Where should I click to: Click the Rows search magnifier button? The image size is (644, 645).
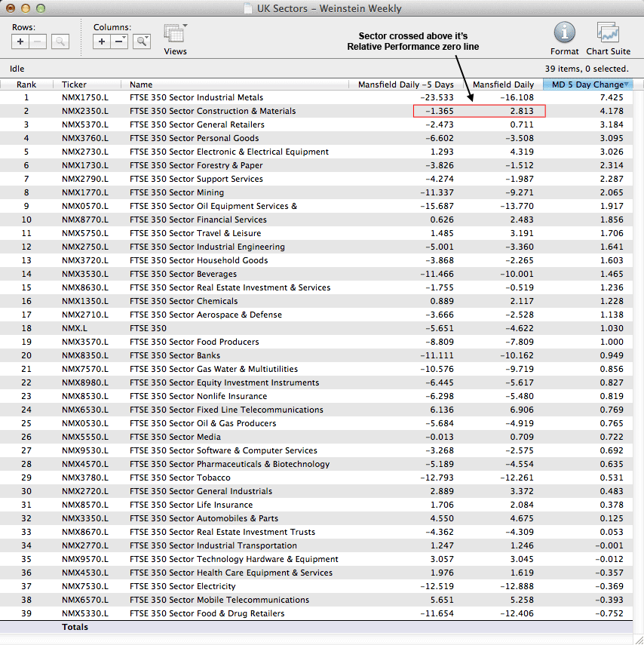pos(60,41)
